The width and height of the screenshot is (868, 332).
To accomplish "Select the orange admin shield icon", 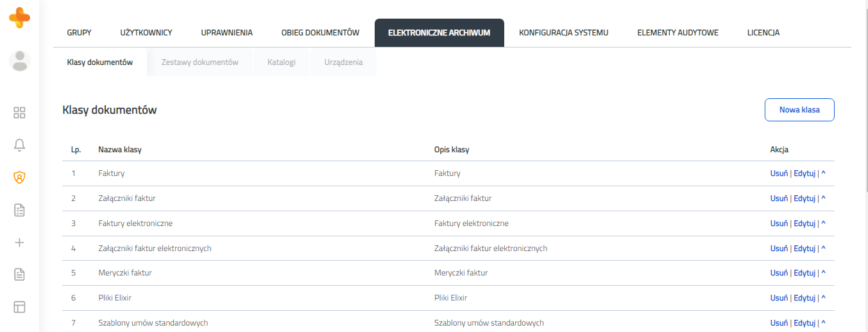I will coord(19,177).
